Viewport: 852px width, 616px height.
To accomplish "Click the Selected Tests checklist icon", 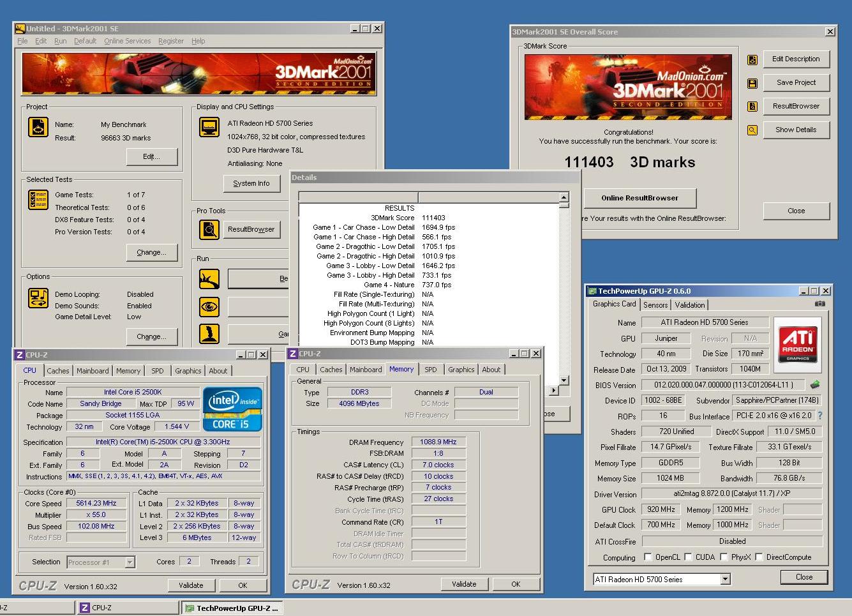I will coord(38,200).
